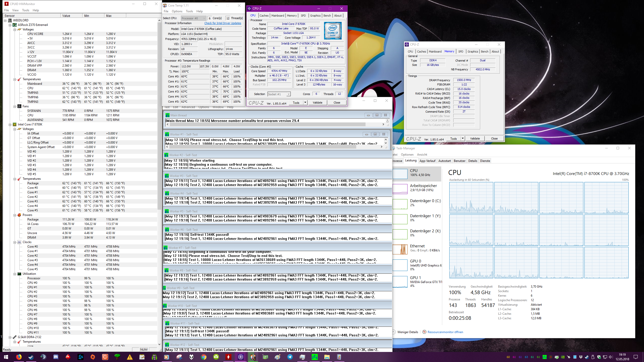Viewport: 644px width, 362px height.
Task: Click the Steam taskbar icon
Action: pos(31,357)
